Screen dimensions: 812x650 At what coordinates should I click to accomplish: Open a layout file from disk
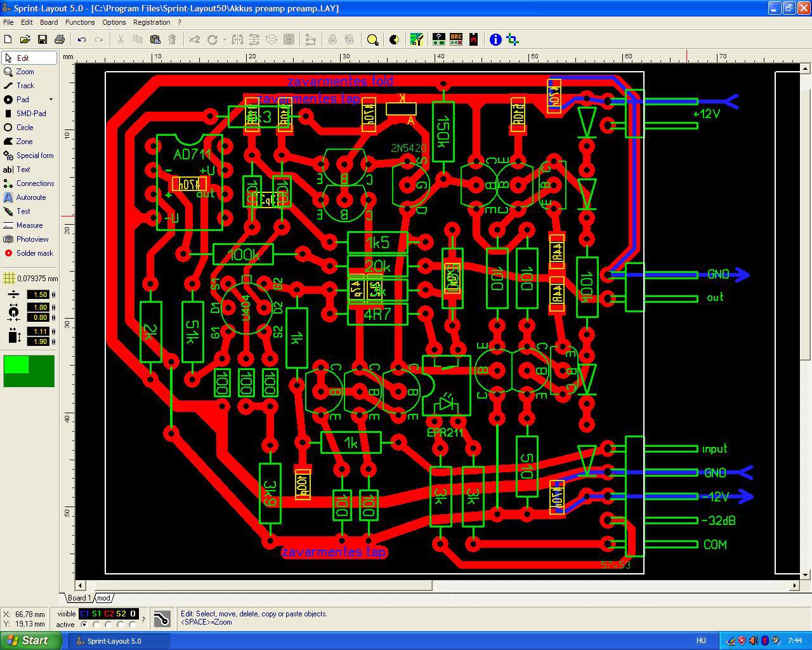(x=25, y=39)
